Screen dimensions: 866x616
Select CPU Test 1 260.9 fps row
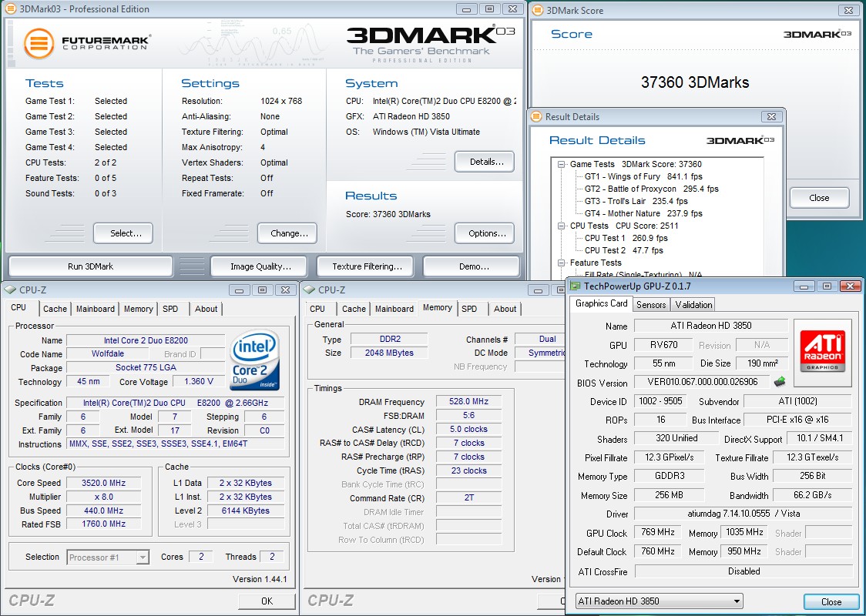pos(626,238)
